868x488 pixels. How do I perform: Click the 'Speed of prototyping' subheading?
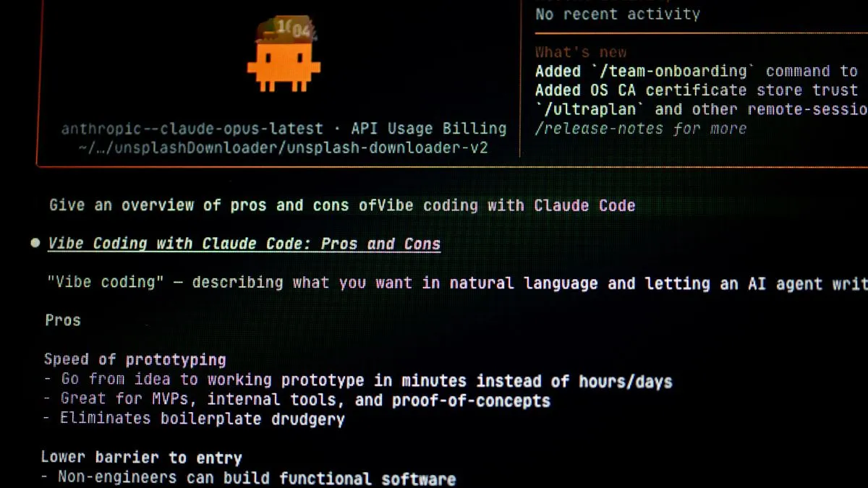(x=135, y=359)
